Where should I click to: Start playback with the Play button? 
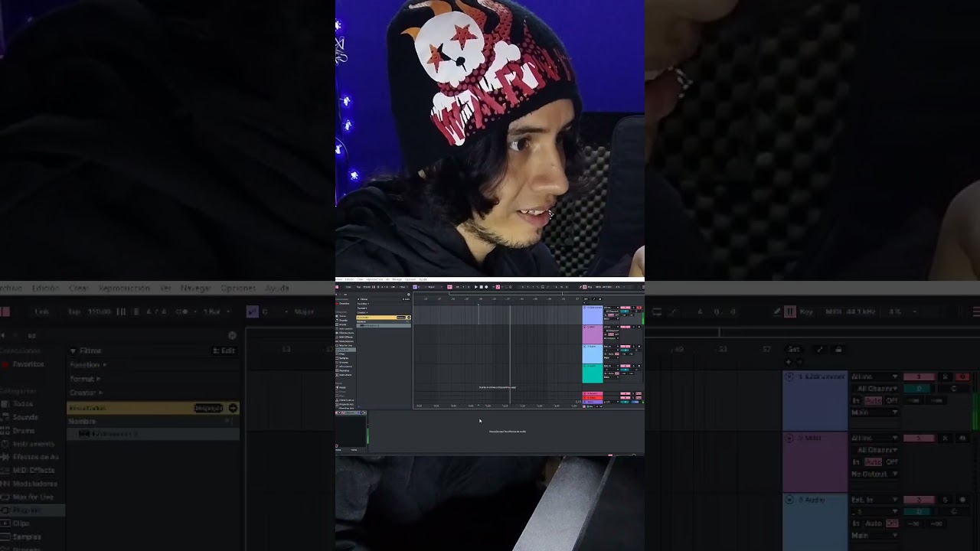pyautogui.click(x=475, y=287)
